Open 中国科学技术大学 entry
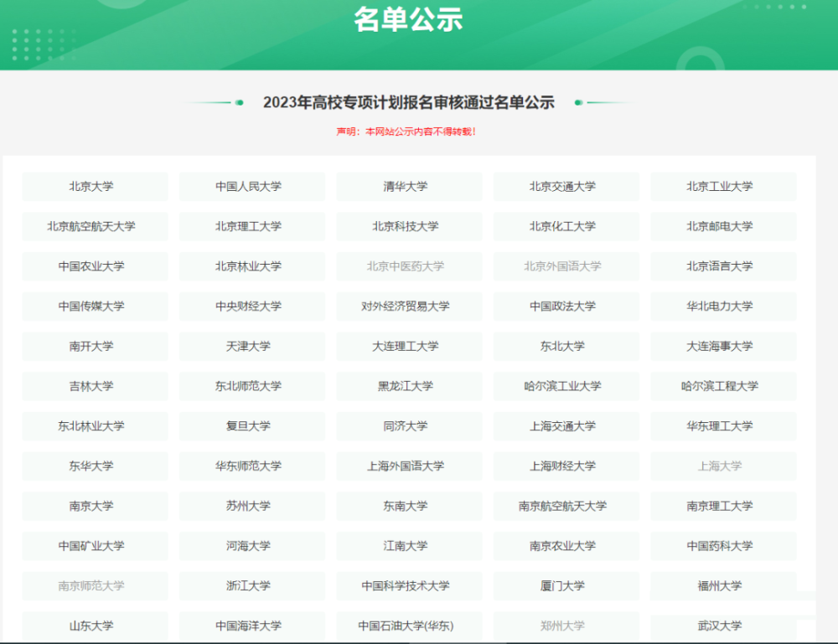This screenshot has height=644, width=838. [x=410, y=586]
